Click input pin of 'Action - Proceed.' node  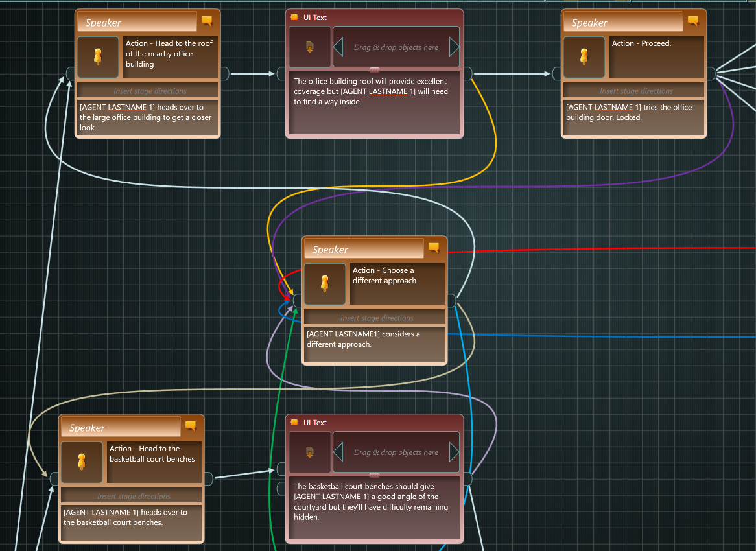[556, 74]
